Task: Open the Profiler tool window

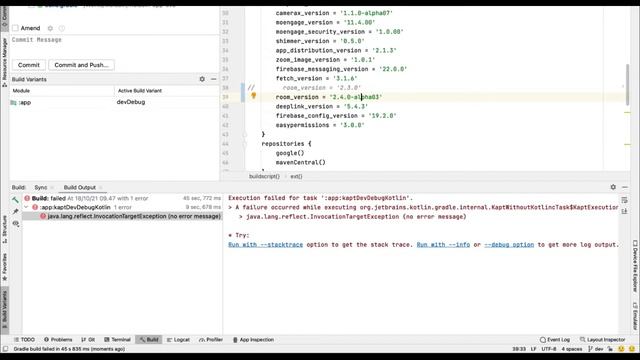Action: (x=211, y=340)
